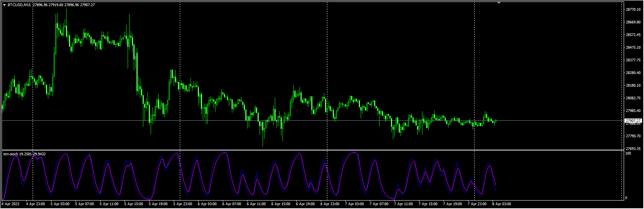Click the highlighted 27907.27 price tag on axis
644x209 pixels.
point(633,121)
